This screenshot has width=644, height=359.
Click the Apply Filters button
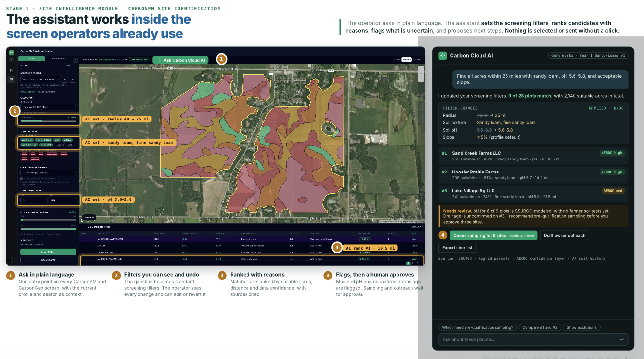point(48,252)
